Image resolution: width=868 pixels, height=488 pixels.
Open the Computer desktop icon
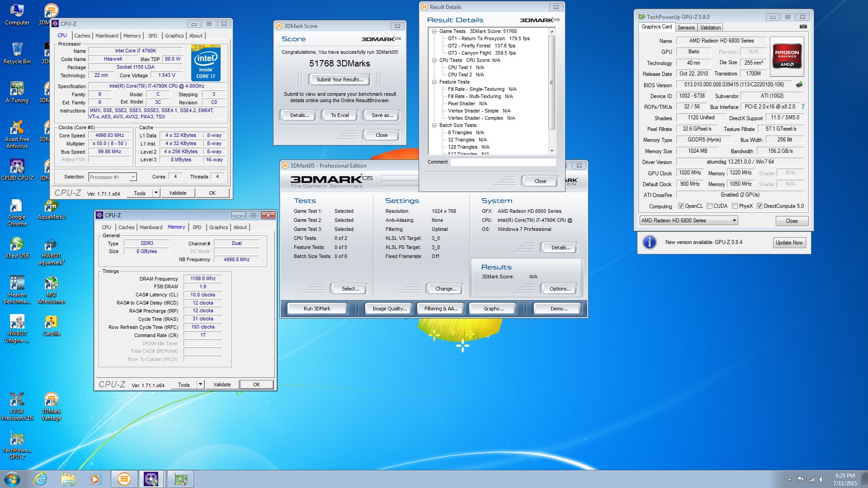pos(17,14)
